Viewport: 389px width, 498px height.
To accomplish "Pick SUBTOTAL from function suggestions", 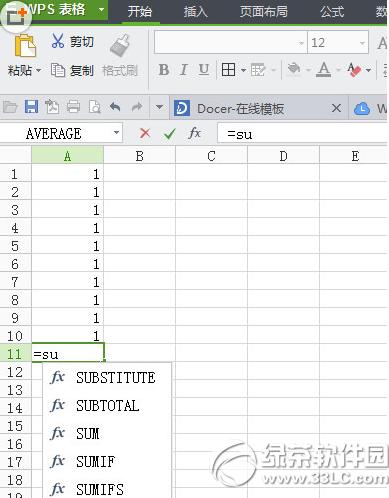I will [108, 406].
